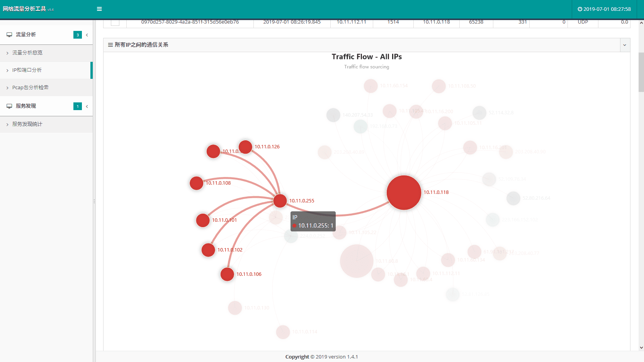644x362 pixels.
Task: Click the large 10.11.0.118 node circle
Action: [x=404, y=192]
